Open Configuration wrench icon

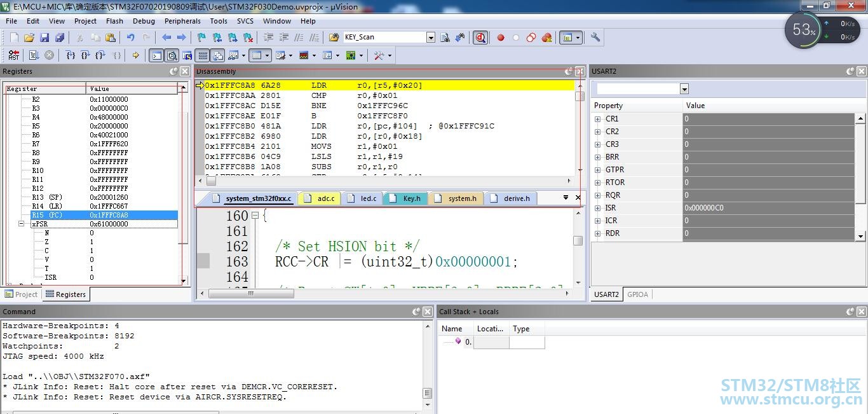[595, 37]
